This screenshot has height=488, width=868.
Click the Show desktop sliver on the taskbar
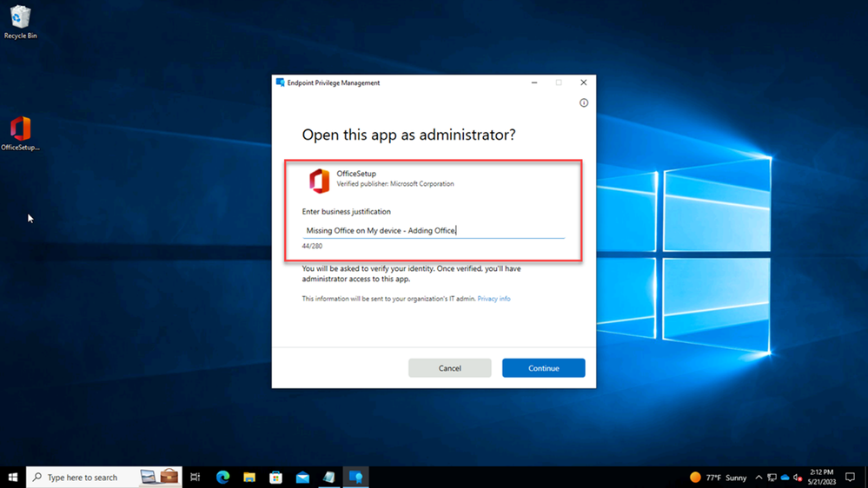coord(866,477)
